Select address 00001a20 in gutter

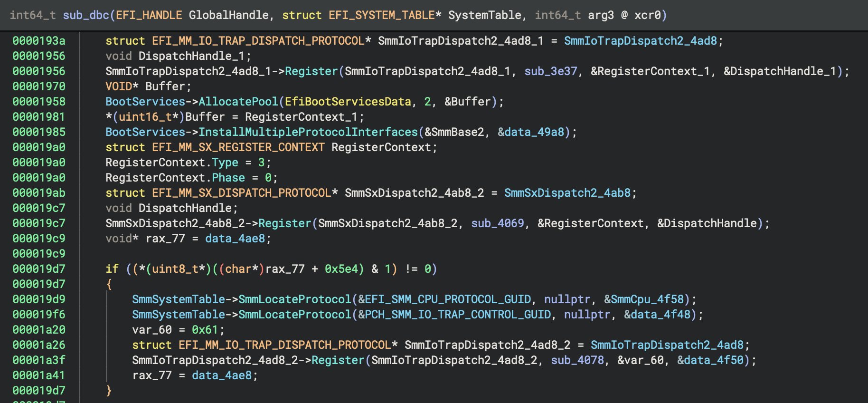click(x=39, y=330)
